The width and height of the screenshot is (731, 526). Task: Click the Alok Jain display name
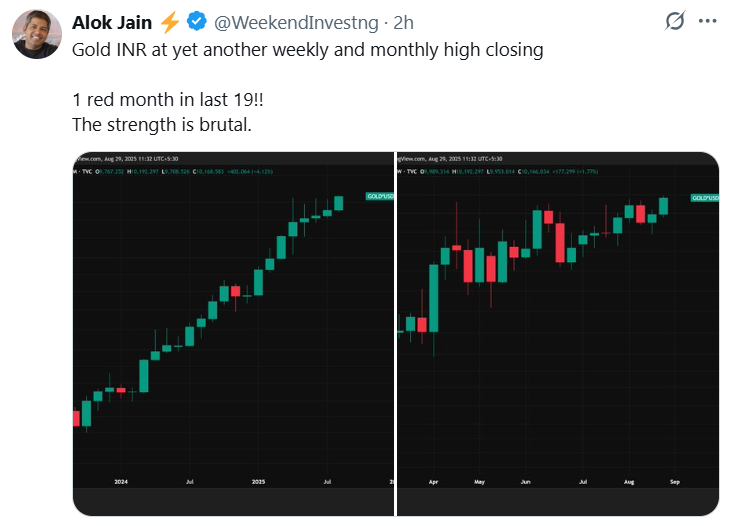pos(112,22)
